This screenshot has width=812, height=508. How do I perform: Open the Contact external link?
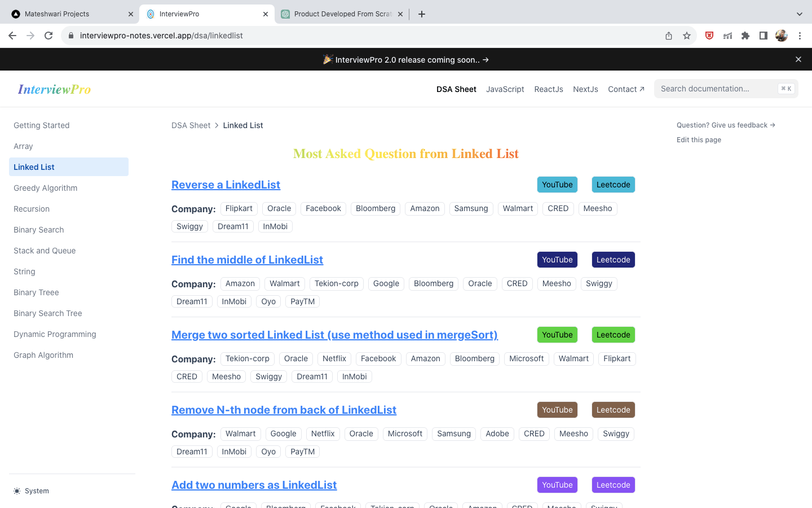click(x=626, y=89)
